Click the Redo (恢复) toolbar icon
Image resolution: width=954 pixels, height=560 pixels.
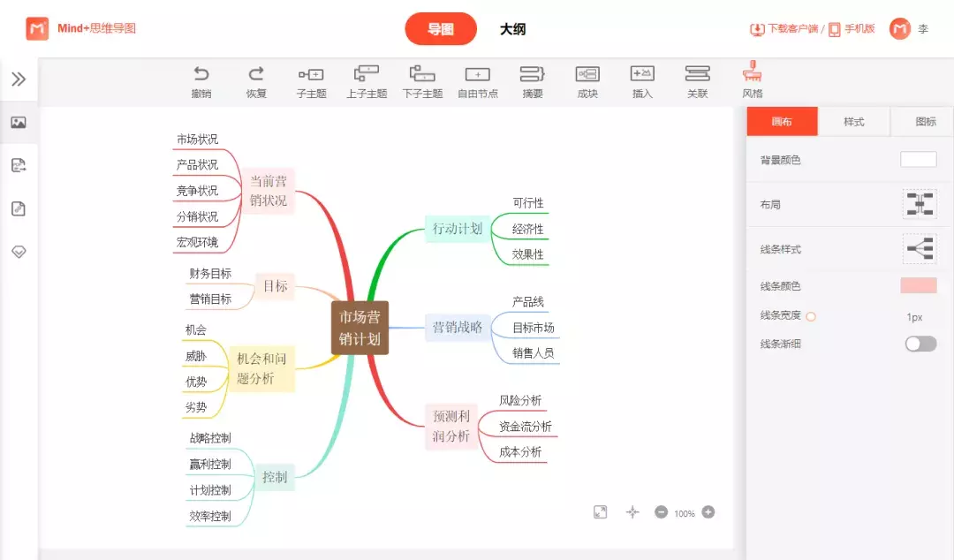tap(256, 74)
